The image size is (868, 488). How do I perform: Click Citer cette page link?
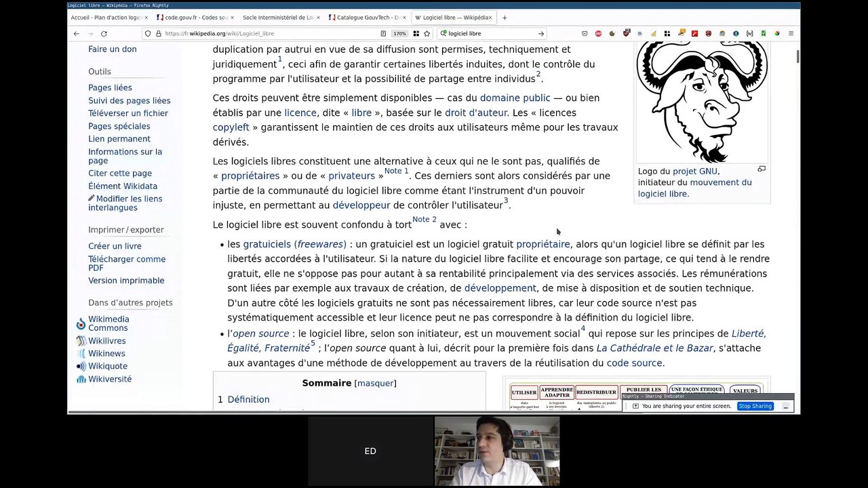tap(119, 174)
